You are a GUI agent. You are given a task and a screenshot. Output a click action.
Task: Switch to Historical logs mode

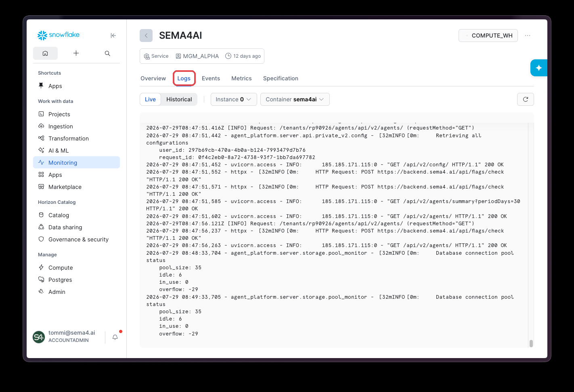[x=179, y=99]
